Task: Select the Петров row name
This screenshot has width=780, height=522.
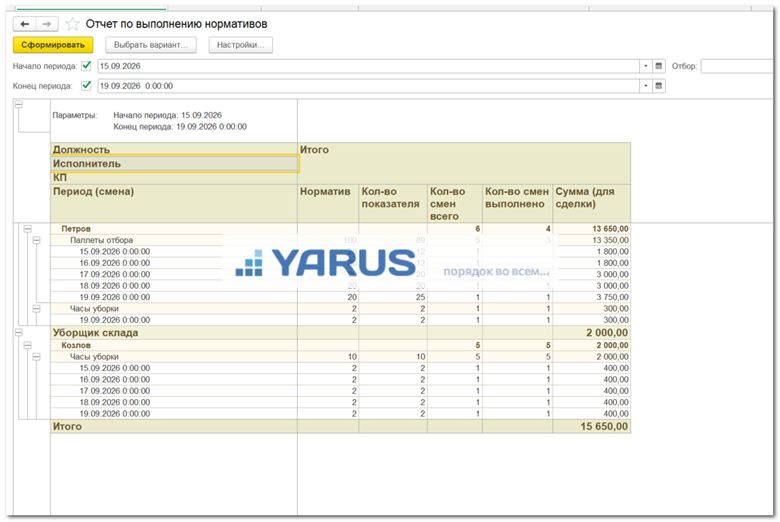Action: point(76,229)
